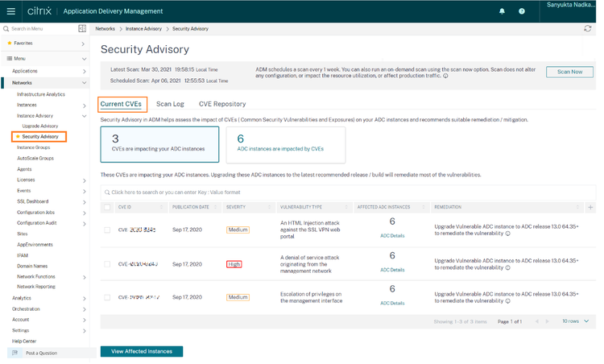
Task: Open ADC Details for Escalation of privileges CVE
Action: pos(392,303)
